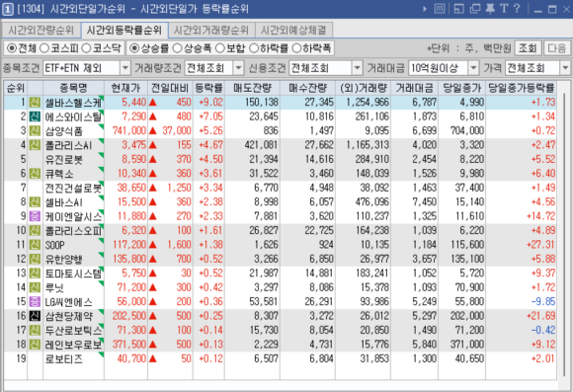This screenshot has height=392, width=573.
Task: Click the 조회 search button
Action: (x=528, y=48)
